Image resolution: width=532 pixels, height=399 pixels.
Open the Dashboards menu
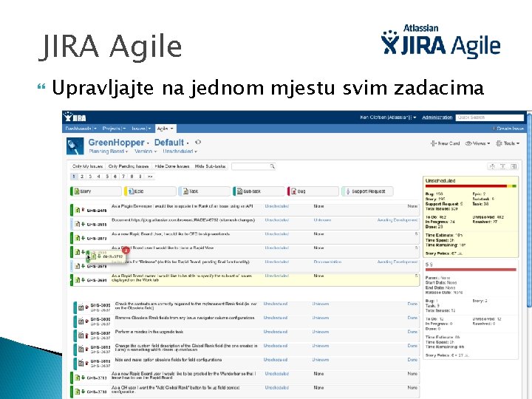pyautogui.click(x=81, y=129)
